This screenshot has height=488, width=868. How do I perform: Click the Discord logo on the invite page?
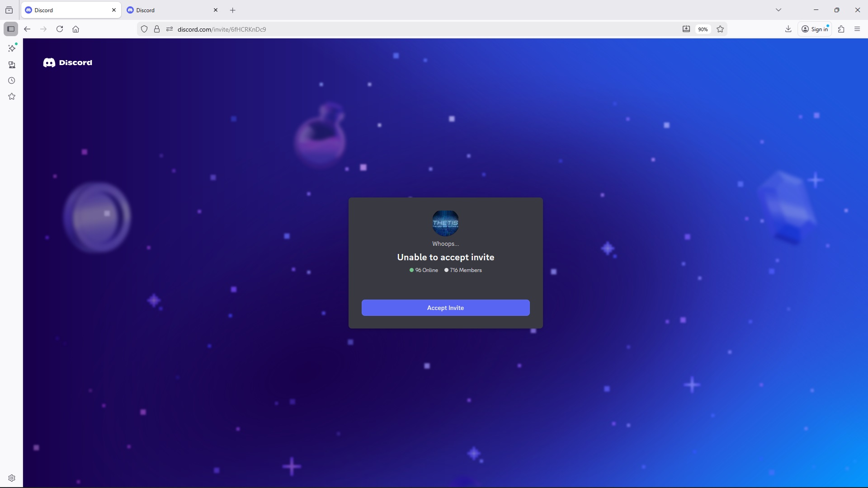point(67,62)
